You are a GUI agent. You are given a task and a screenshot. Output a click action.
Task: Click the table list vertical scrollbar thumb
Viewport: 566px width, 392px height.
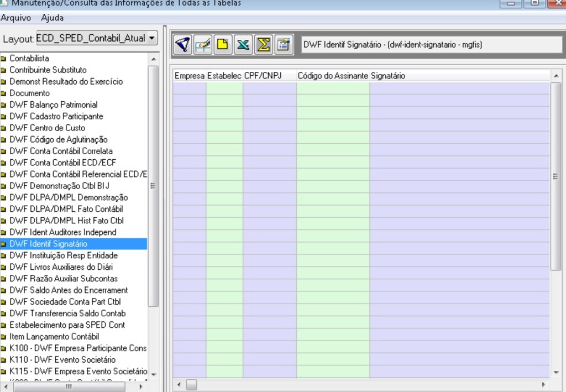pos(154,186)
